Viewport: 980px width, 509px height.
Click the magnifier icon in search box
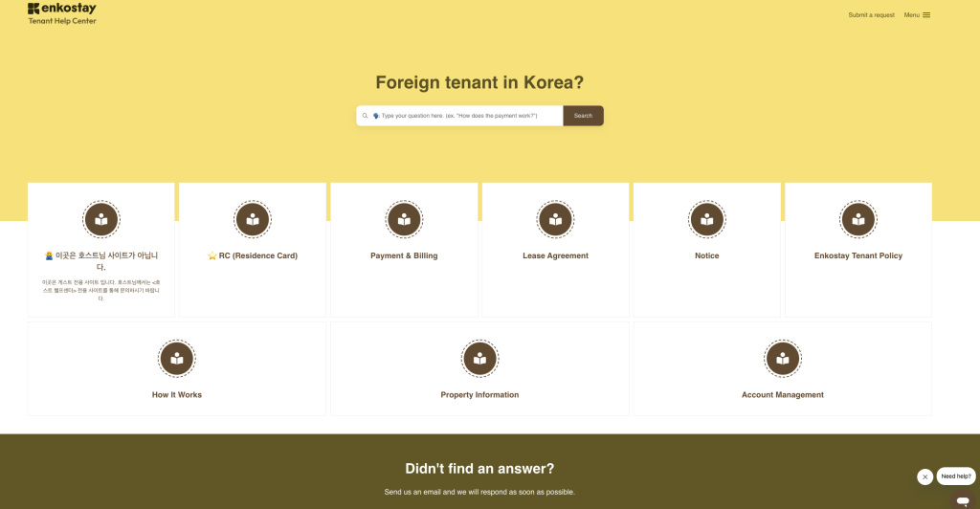tap(365, 116)
